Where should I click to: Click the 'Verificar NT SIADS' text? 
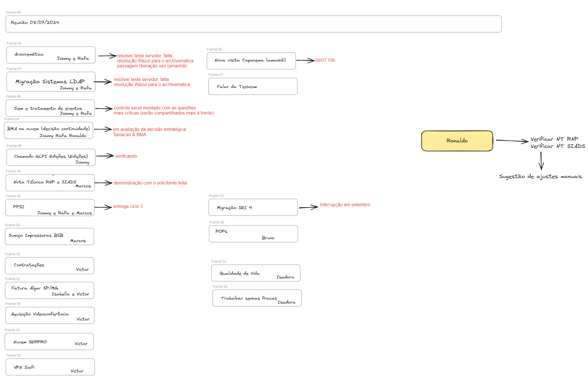(x=558, y=146)
